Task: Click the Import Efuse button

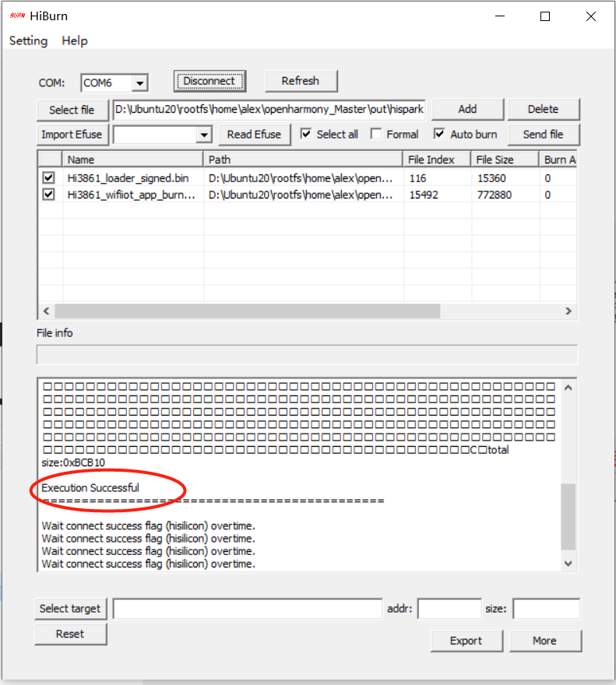Action: click(x=72, y=135)
